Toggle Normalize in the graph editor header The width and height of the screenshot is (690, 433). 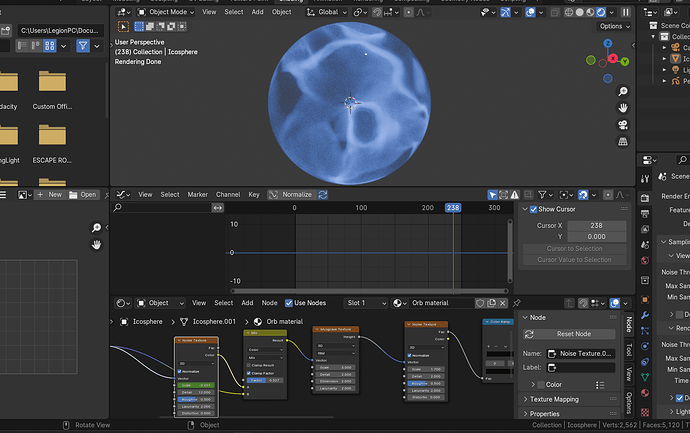tap(292, 194)
